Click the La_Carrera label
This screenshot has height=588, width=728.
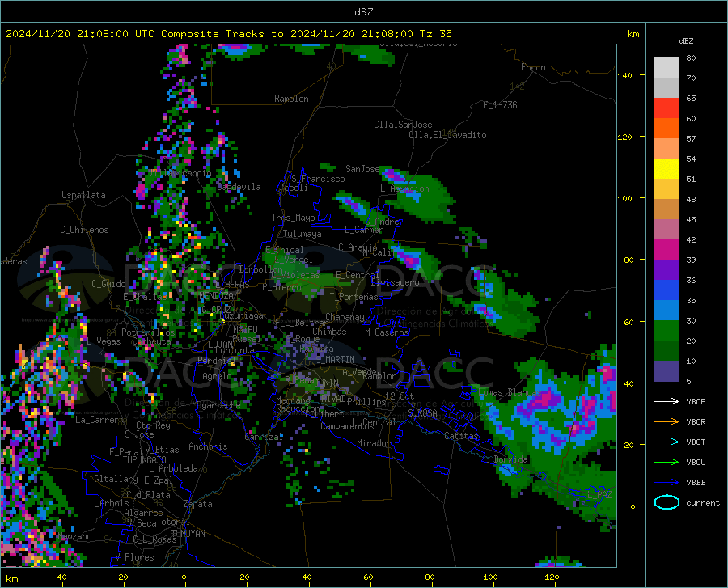(x=99, y=420)
